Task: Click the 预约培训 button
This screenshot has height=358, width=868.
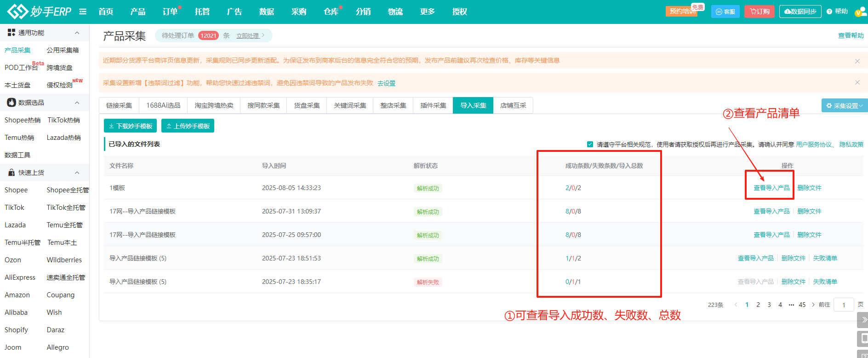Action: 681,12
